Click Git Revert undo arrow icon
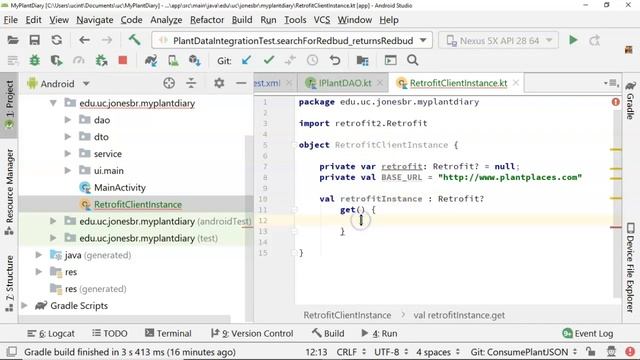Image resolution: width=640 pixels, height=360 pixels. click(335, 60)
